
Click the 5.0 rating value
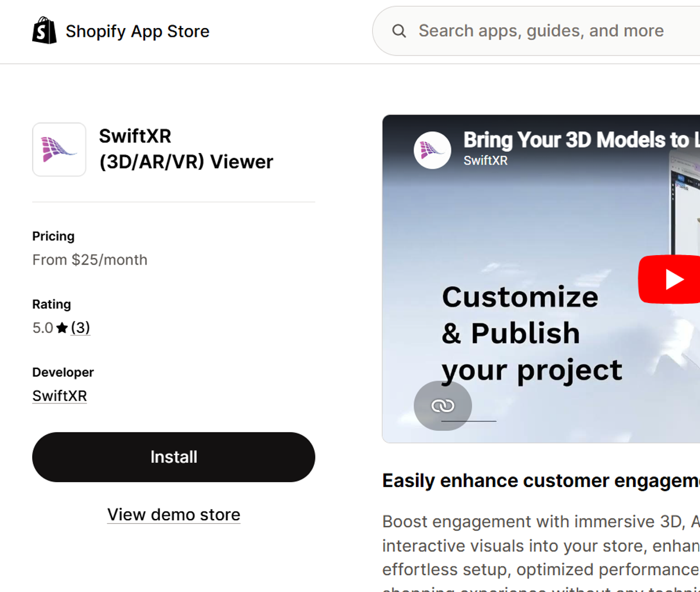(x=43, y=328)
